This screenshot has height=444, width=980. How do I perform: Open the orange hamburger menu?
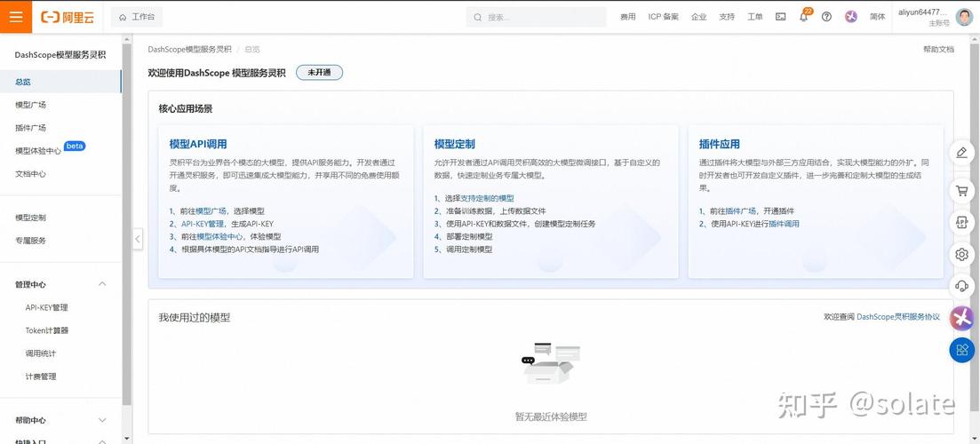coord(16,17)
